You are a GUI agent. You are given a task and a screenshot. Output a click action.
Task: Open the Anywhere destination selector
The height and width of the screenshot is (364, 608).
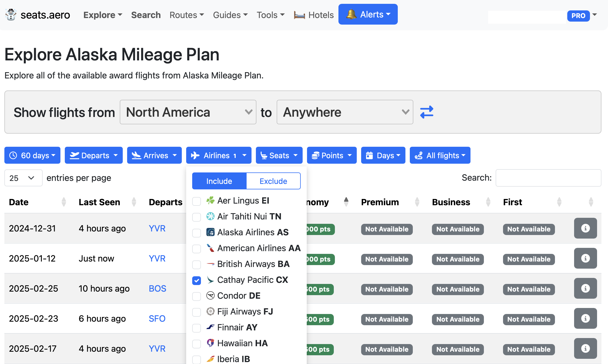pyautogui.click(x=345, y=112)
